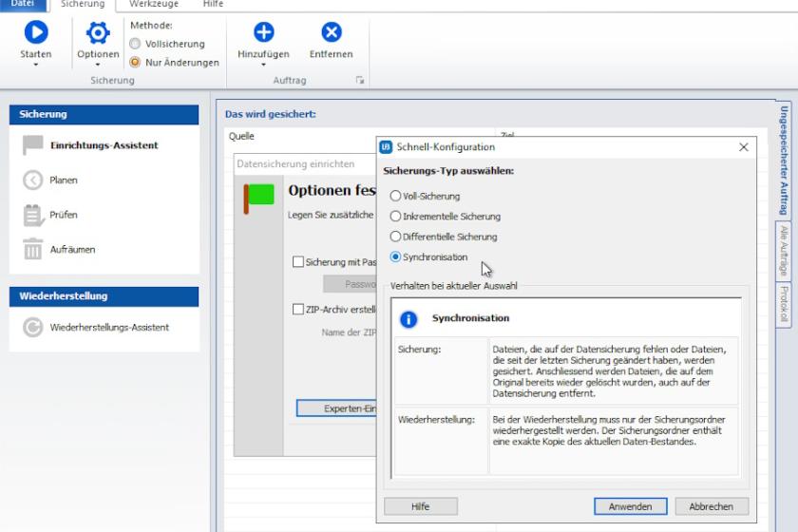Click the Entfernen cross icon
Screen dimensions: 798x532
click(x=332, y=32)
